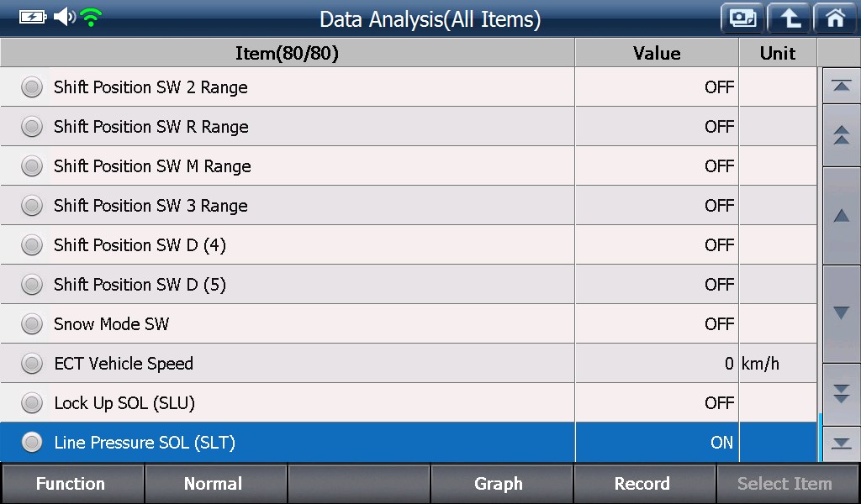Viewport: 861px width, 504px height.
Task: Return to the home screen icon
Action: pyautogui.click(x=835, y=18)
